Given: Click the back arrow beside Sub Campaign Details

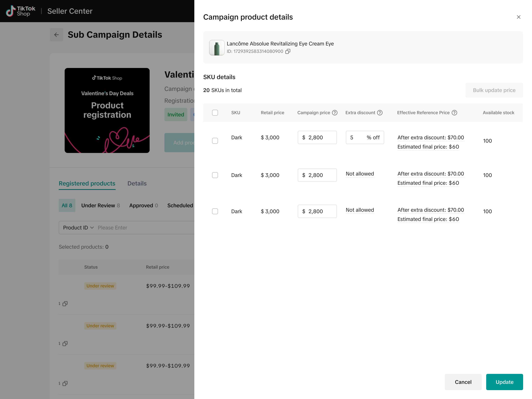Looking at the screenshot, I should click(57, 35).
